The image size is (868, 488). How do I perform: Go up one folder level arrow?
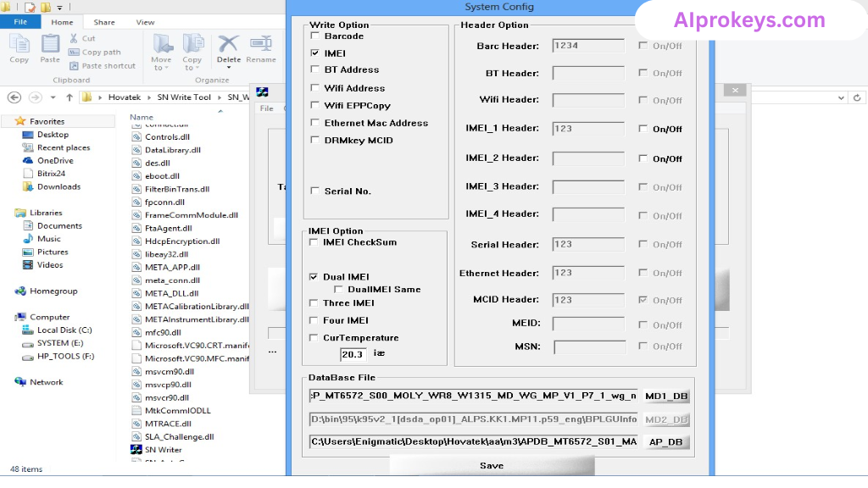[70, 97]
